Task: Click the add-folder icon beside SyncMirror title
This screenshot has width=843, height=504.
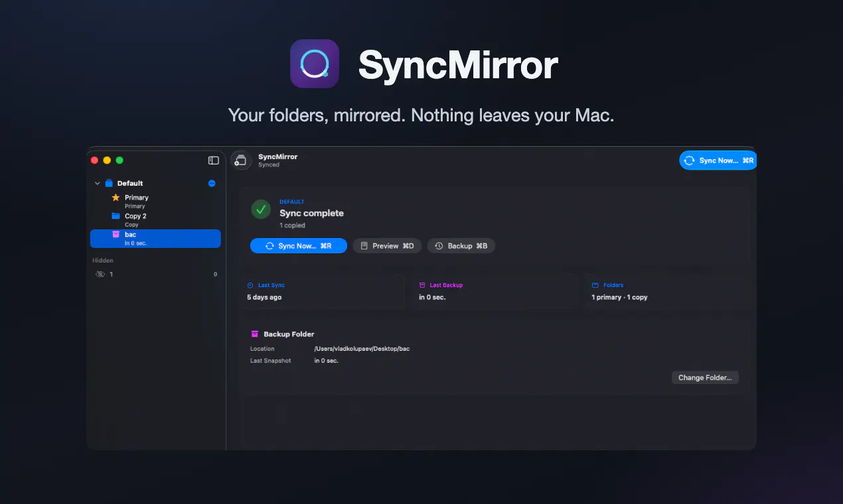Action: [x=240, y=160]
